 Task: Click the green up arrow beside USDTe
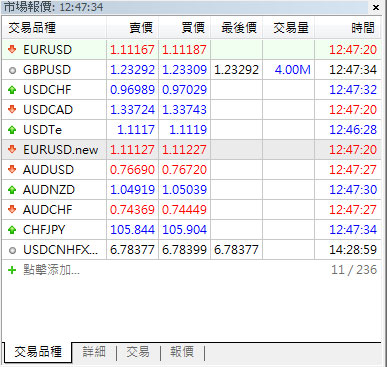click(x=12, y=130)
